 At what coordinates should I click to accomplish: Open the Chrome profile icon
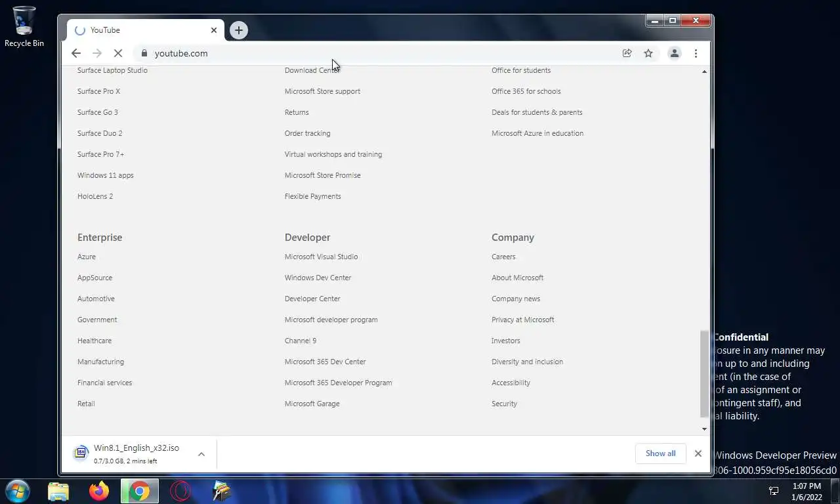pos(674,53)
